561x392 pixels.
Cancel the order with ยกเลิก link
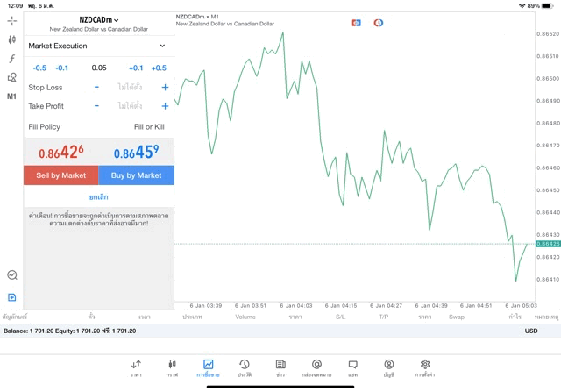[x=99, y=197]
